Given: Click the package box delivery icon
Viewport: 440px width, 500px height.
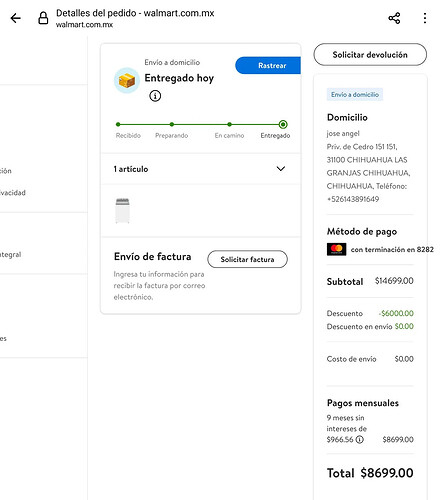Looking at the screenshot, I should [127, 80].
